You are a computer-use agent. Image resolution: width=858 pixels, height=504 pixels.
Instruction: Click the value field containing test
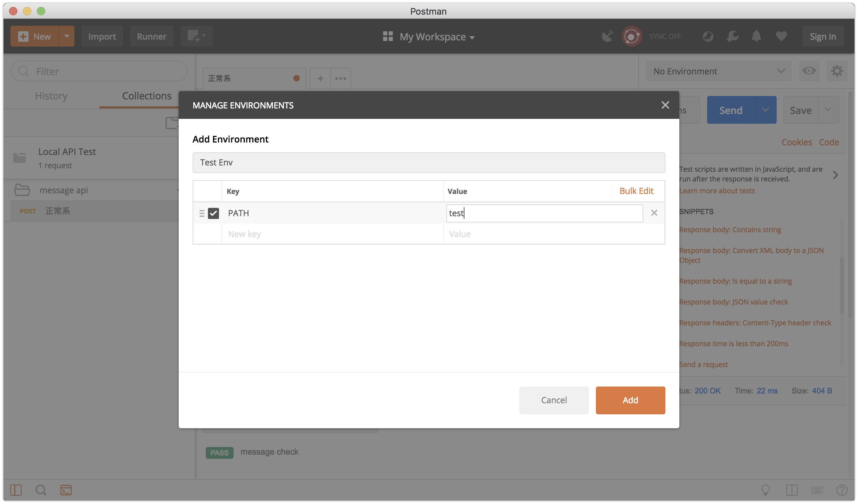(544, 213)
